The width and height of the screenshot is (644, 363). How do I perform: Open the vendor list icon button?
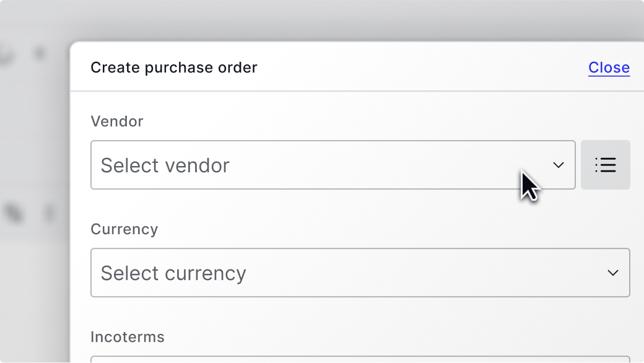(605, 165)
